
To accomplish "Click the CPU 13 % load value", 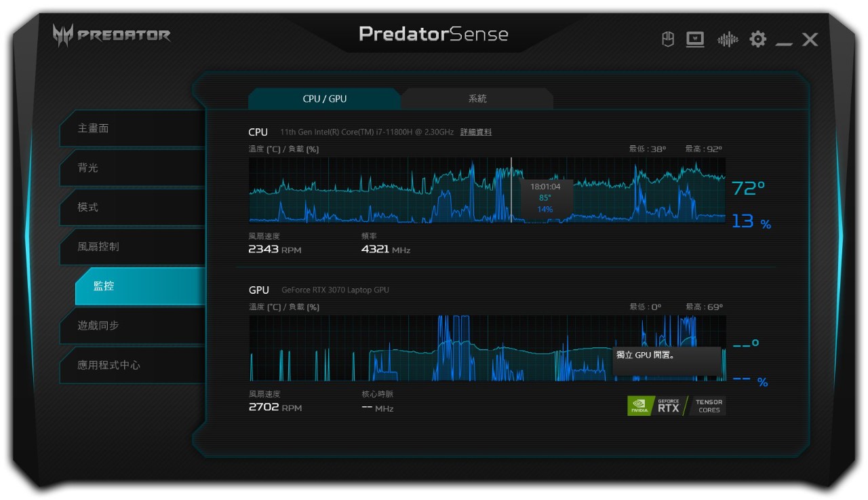I will pyautogui.click(x=751, y=221).
